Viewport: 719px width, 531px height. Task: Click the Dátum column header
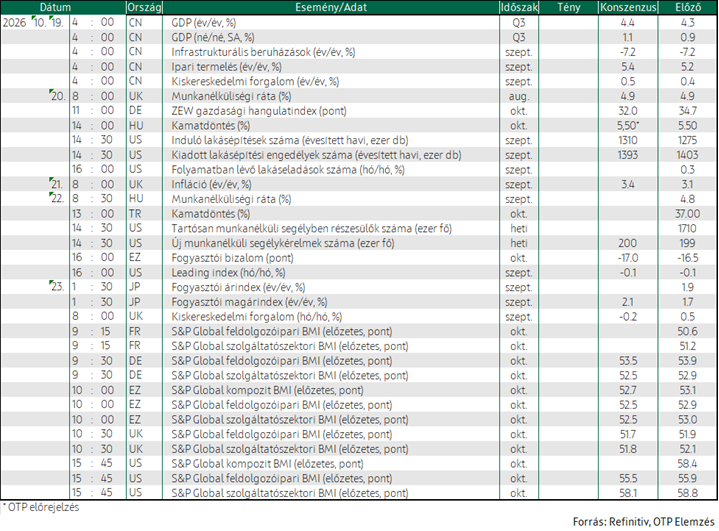pyautogui.click(x=55, y=7)
